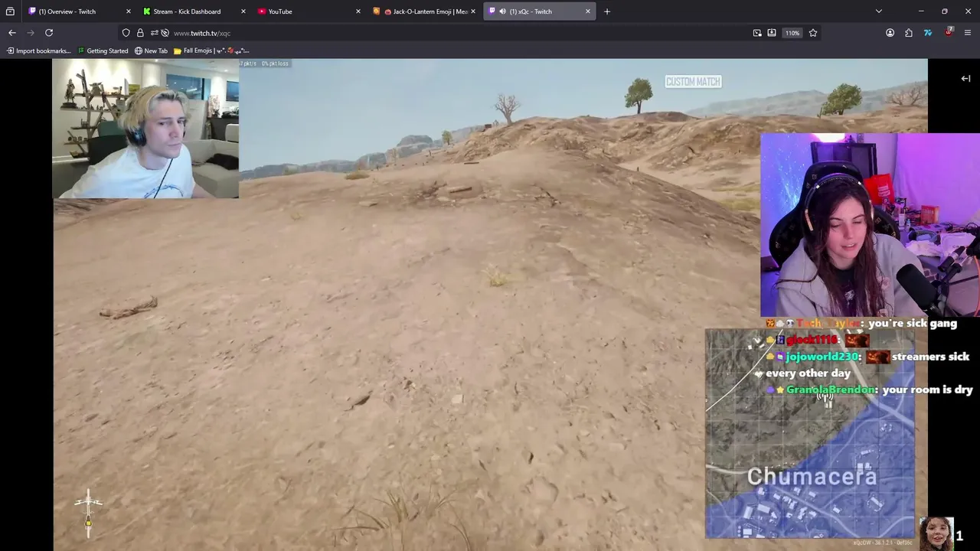Open the extensions puzzle icon
Image resolution: width=980 pixels, height=551 pixels.
pyautogui.click(x=909, y=33)
